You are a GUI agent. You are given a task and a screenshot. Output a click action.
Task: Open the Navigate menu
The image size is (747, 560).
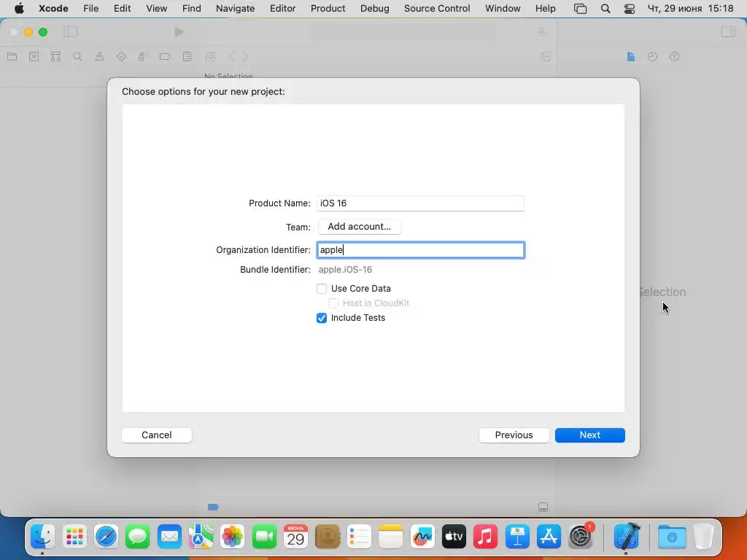click(x=236, y=9)
